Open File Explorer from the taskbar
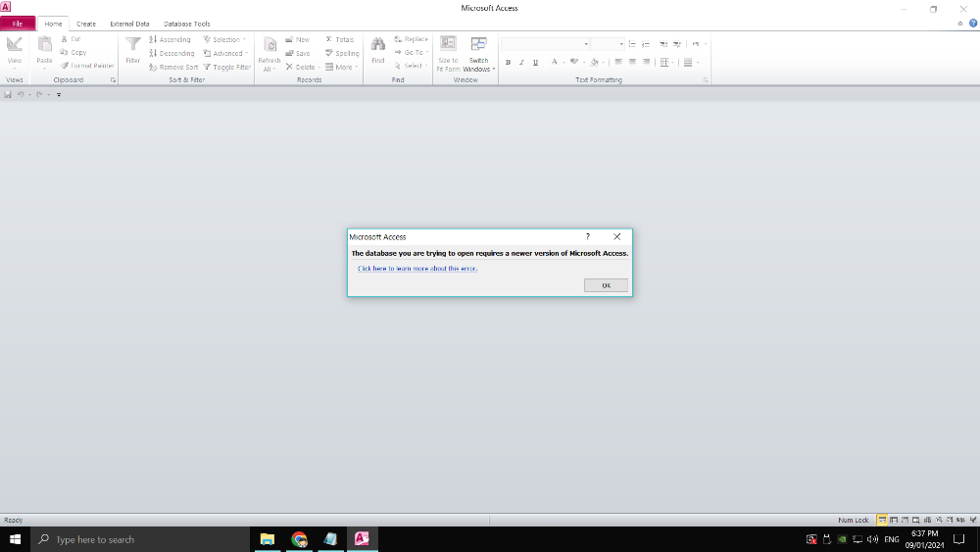 267,539
